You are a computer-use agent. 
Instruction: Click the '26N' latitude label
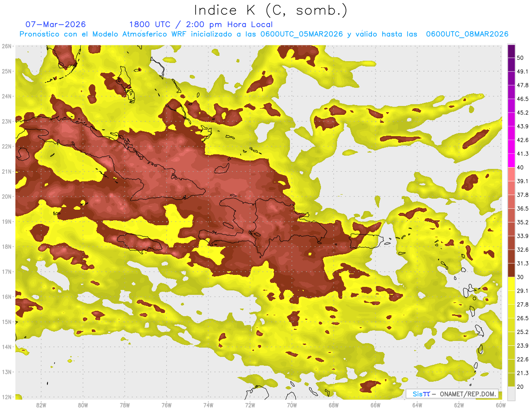7,46
